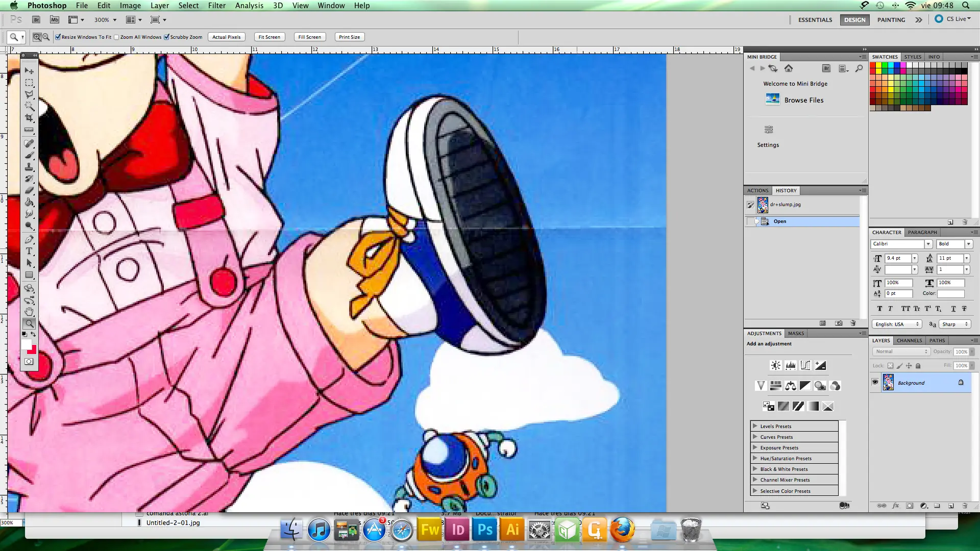Select the Paint Bucket tool
Screen dimensions: 980x551
coord(29,202)
